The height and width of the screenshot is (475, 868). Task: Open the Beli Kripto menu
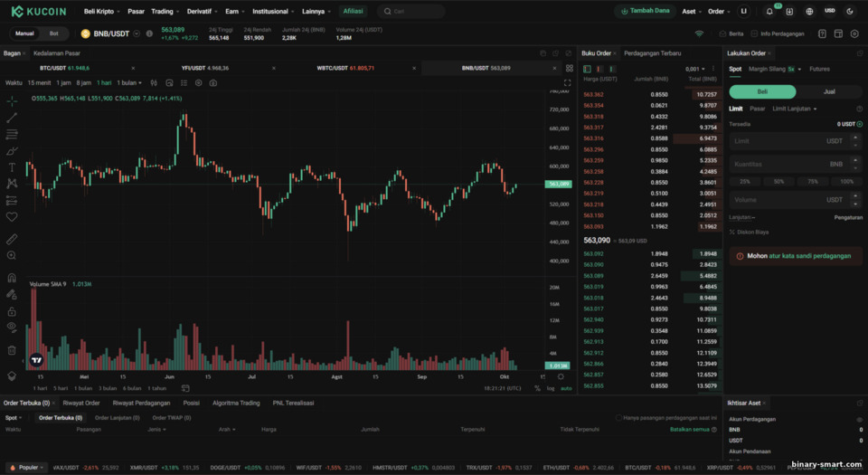(x=101, y=11)
